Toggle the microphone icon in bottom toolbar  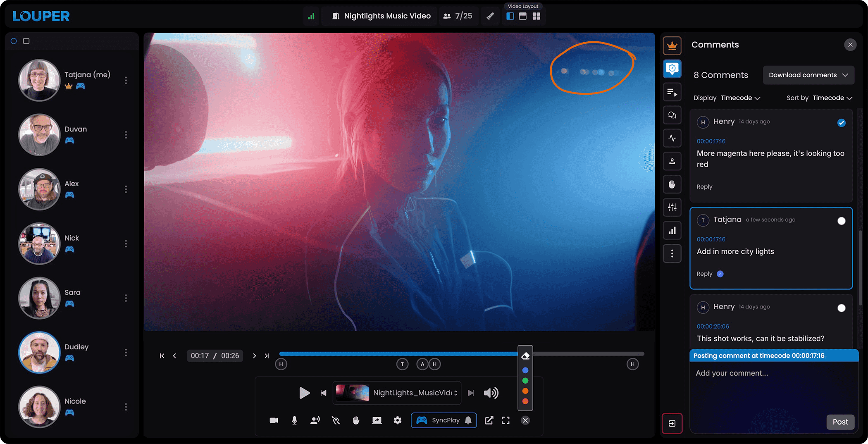coord(294,420)
